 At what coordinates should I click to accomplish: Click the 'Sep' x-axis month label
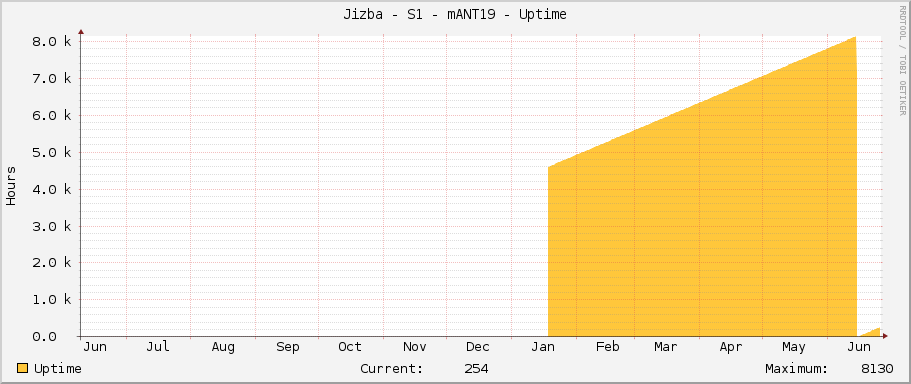(288, 347)
